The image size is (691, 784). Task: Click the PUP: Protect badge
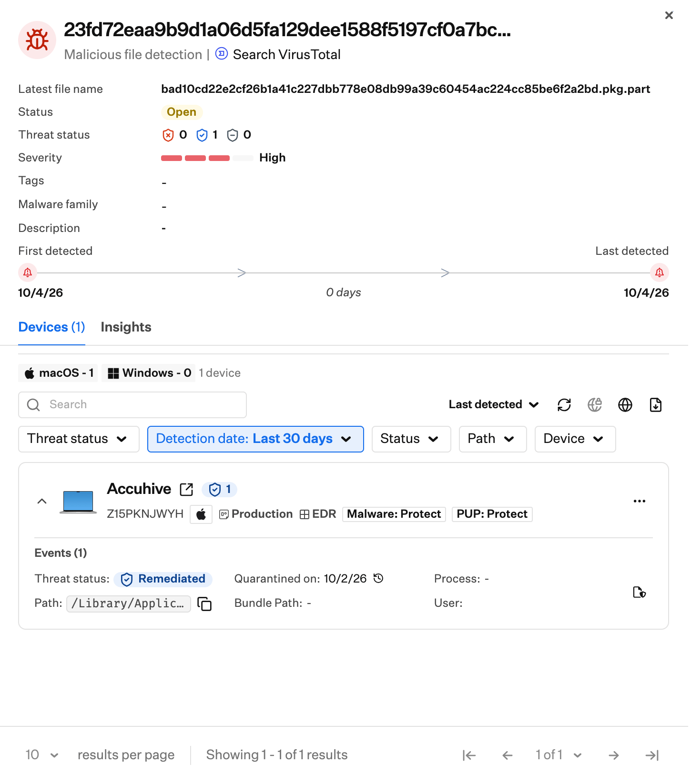(492, 514)
